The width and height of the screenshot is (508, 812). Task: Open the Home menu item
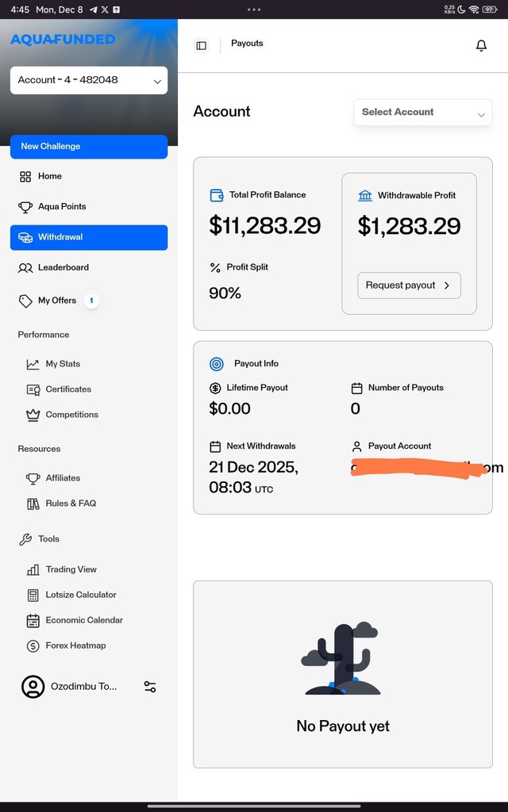(89, 177)
